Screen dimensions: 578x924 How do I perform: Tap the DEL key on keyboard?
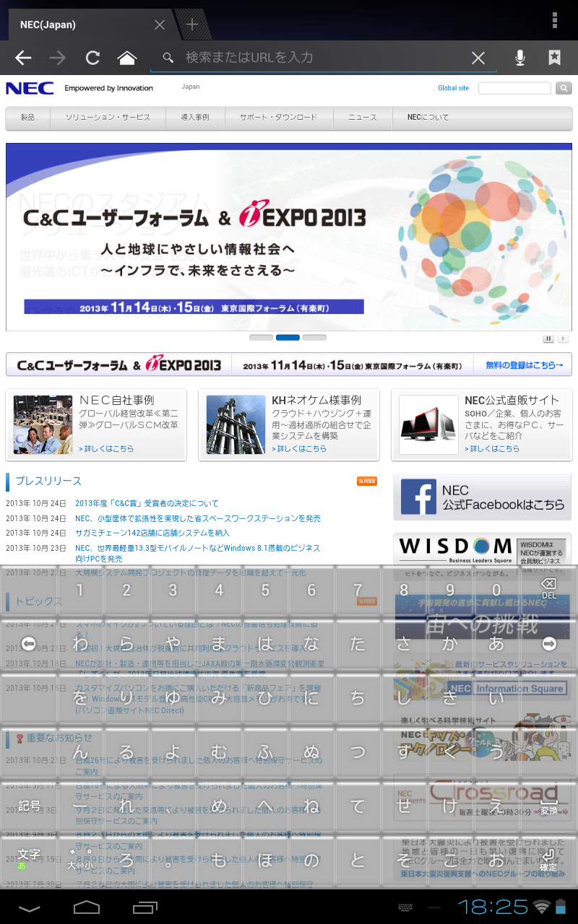point(549,588)
